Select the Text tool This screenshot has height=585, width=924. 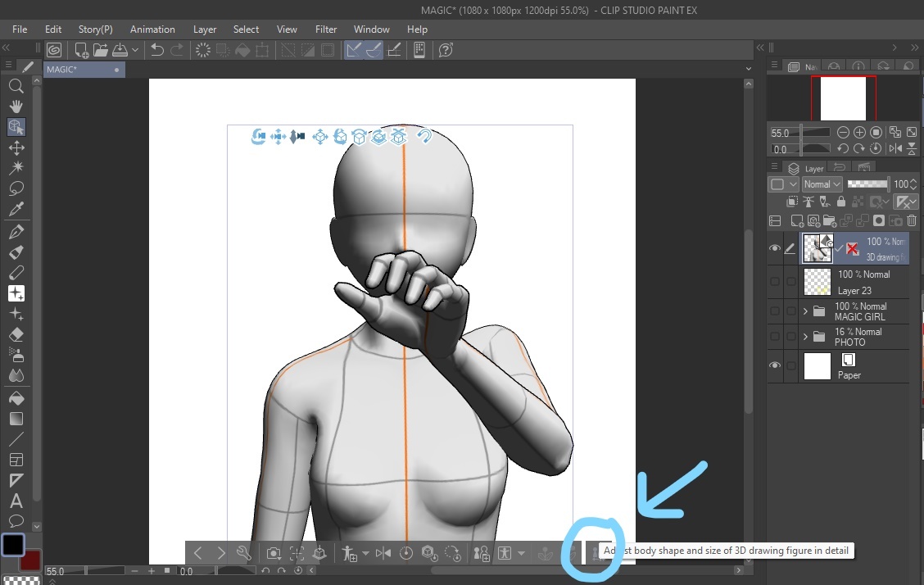[16, 501]
